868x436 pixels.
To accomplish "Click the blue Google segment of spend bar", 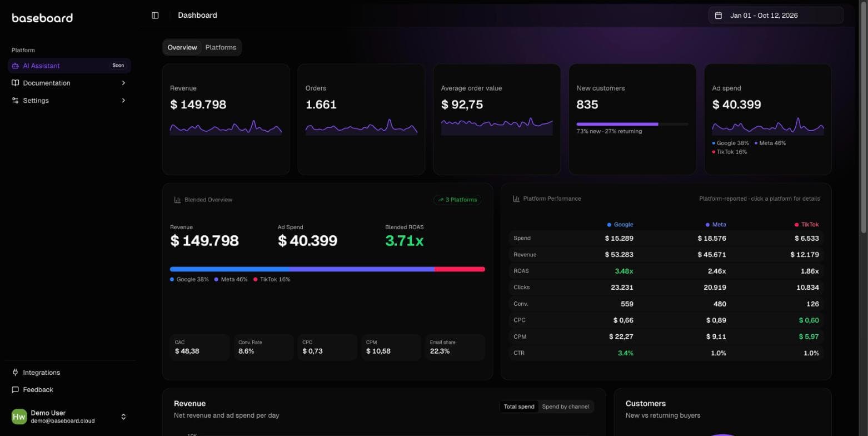I will coord(230,269).
